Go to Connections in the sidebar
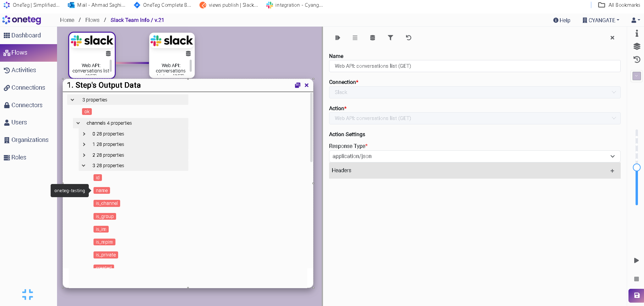The width and height of the screenshot is (644, 306). coord(28,88)
